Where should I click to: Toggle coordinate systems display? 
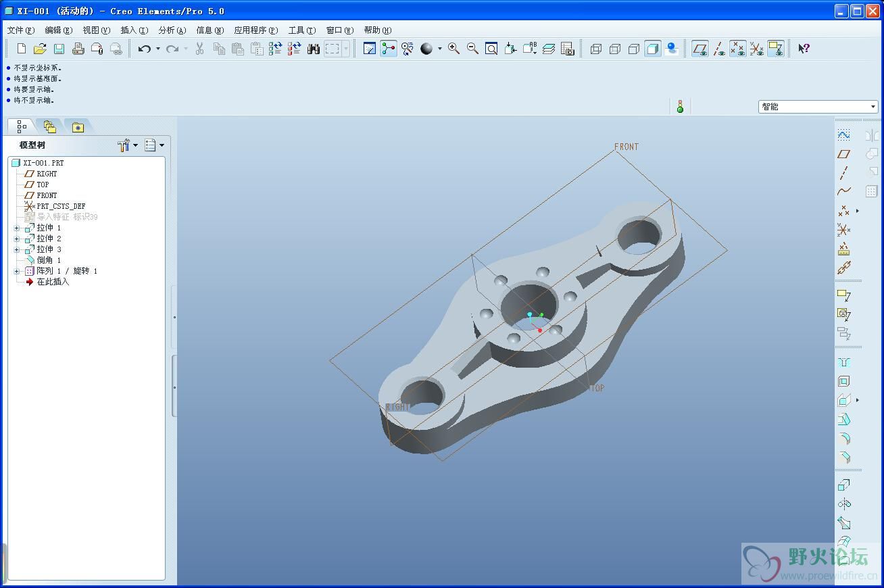[757, 49]
